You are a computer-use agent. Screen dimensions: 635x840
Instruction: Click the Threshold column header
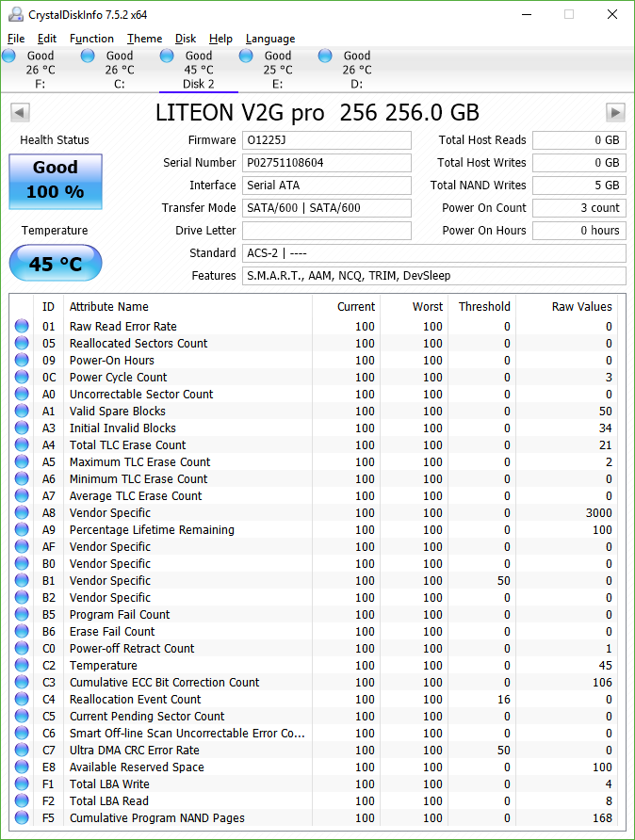point(484,306)
